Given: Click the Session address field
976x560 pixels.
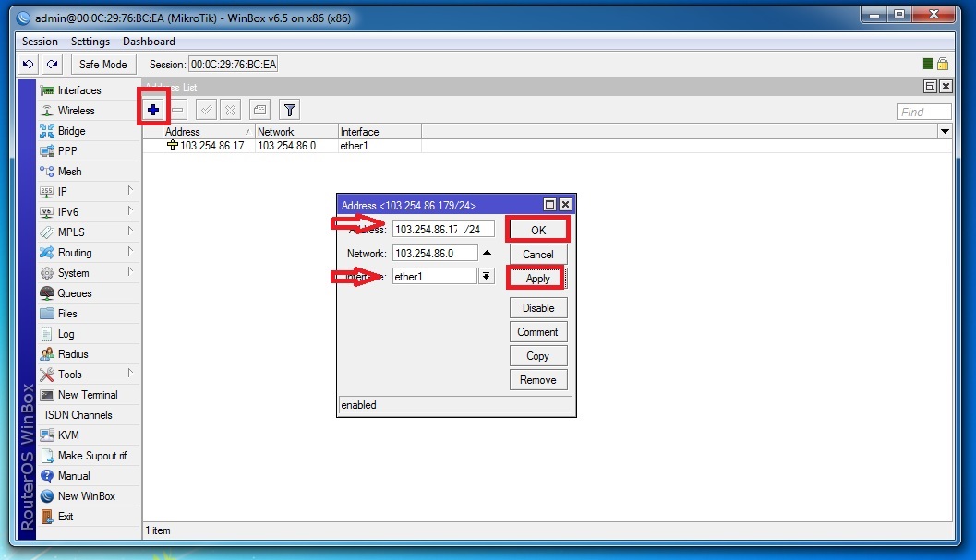Looking at the screenshot, I should tap(234, 64).
